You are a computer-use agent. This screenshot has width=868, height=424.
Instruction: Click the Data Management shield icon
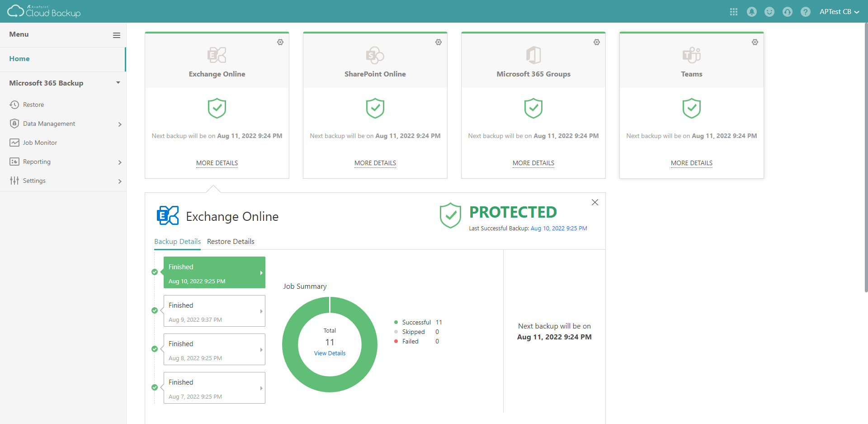(14, 124)
